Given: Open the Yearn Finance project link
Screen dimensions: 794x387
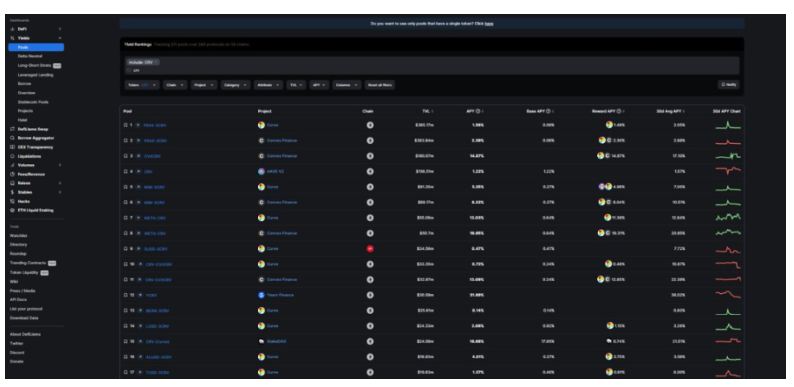Looking at the screenshot, I should point(281,295).
